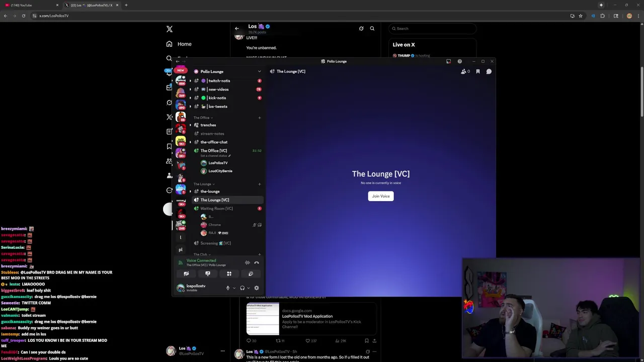Disconnect from voice with the hang-up icon
Viewport: 644px width, 362px height.
pos(257,262)
